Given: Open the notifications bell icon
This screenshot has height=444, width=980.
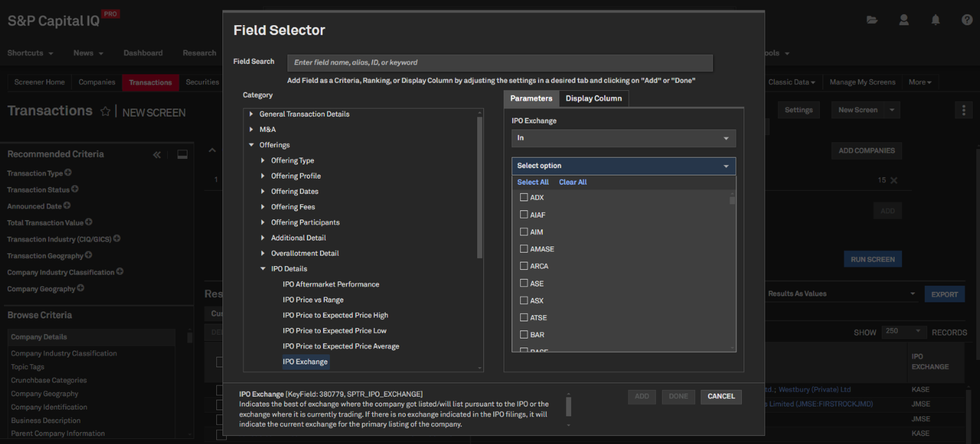Looking at the screenshot, I should (x=935, y=20).
